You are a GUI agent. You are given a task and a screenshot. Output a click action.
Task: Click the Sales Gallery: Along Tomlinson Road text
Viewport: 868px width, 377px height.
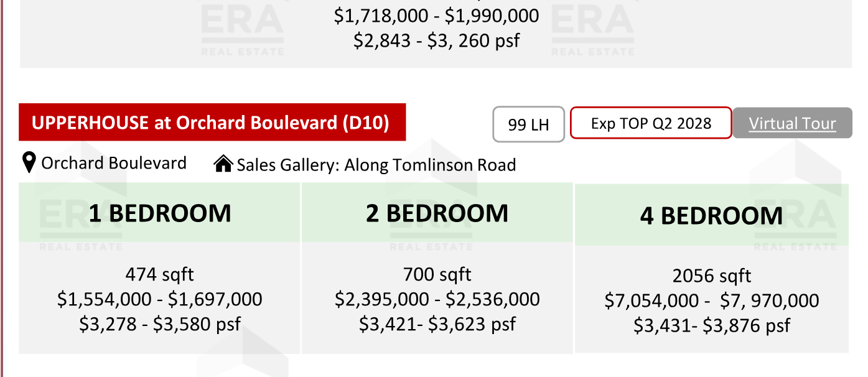tap(376, 165)
